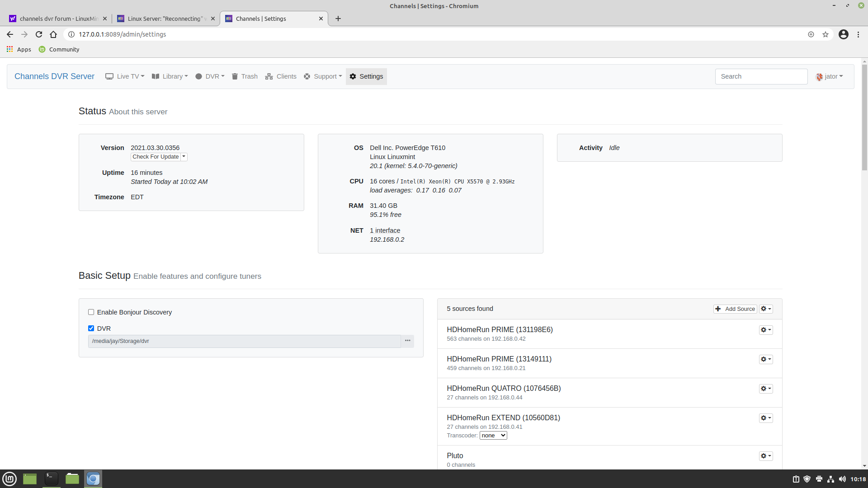Expand the Check For Update arrow
The image size is (868, 488).
pos(184,157)
